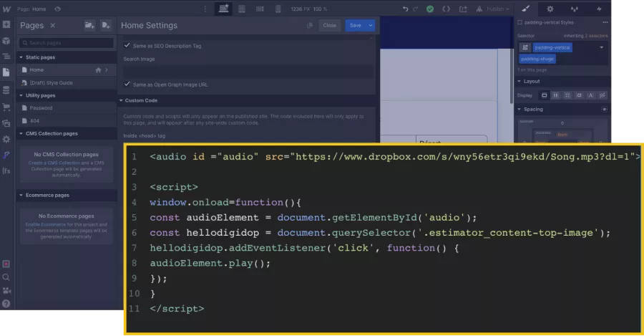Toggle the preview eye icon
Viewport: 644px width, 336px height.
pos(57,9)
